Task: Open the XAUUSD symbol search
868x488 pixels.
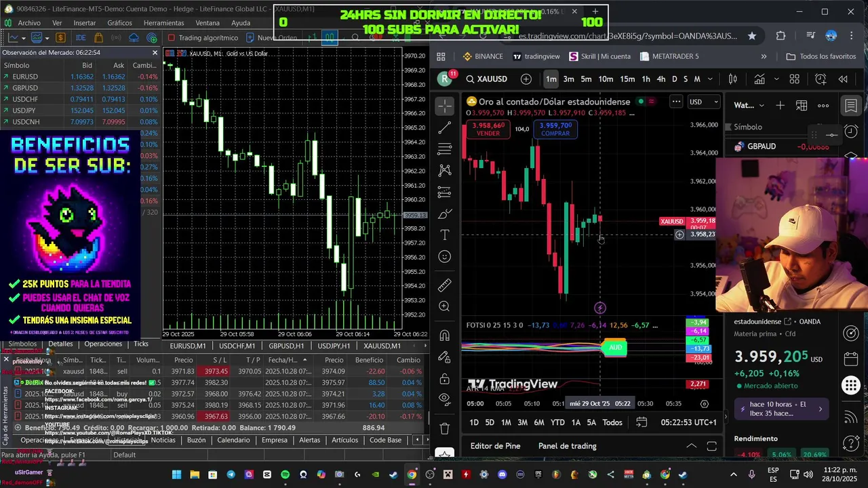Action: pos(486,79)
